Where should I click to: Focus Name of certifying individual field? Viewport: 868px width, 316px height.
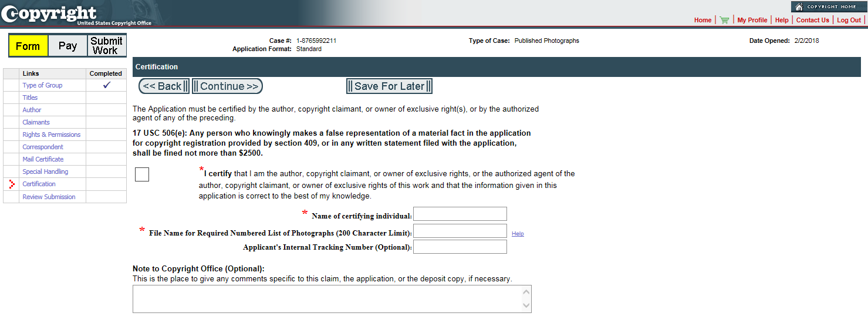460,214
